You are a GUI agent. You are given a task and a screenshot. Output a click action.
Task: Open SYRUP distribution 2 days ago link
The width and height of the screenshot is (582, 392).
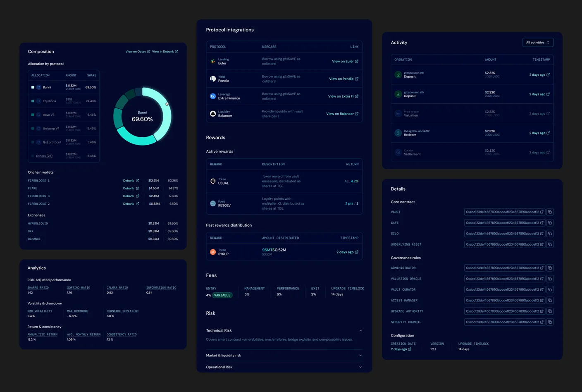click(347, 252)
